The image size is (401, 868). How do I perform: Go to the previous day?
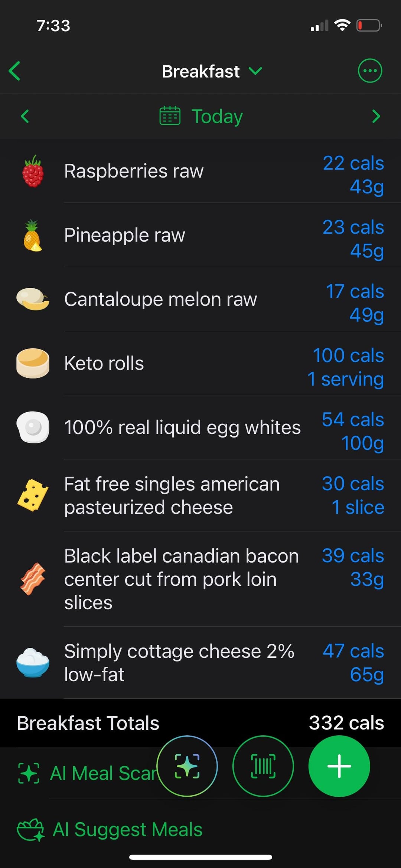pyautogui.click(x=25, y=116)
